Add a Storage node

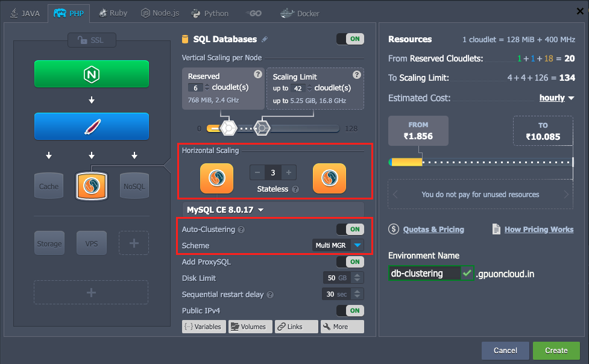pyautogui.click(x=49, y=243)
